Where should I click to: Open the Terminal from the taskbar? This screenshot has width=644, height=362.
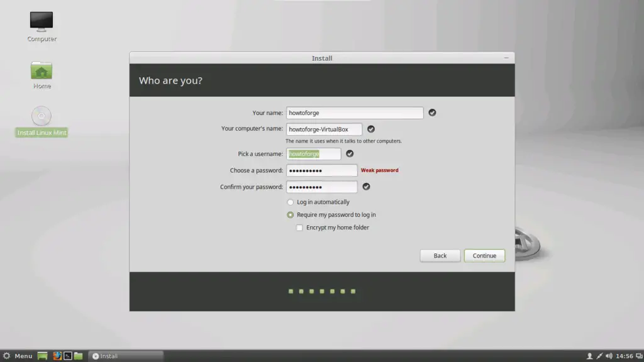[68, 356]
